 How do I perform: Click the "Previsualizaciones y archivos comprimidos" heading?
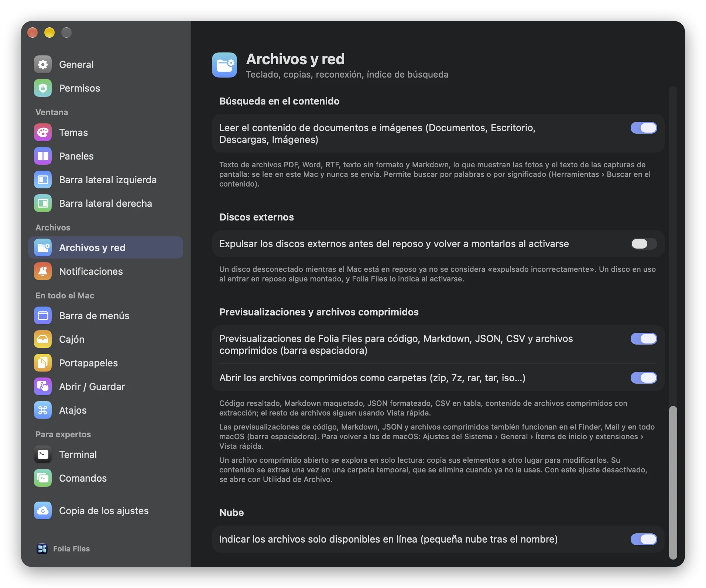coord(319,312)
